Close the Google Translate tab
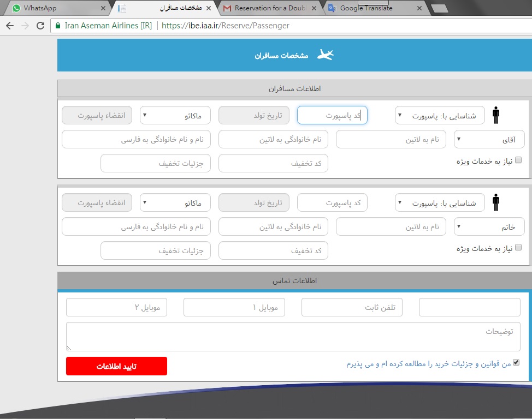532x419 pixels. click(419, 8)
